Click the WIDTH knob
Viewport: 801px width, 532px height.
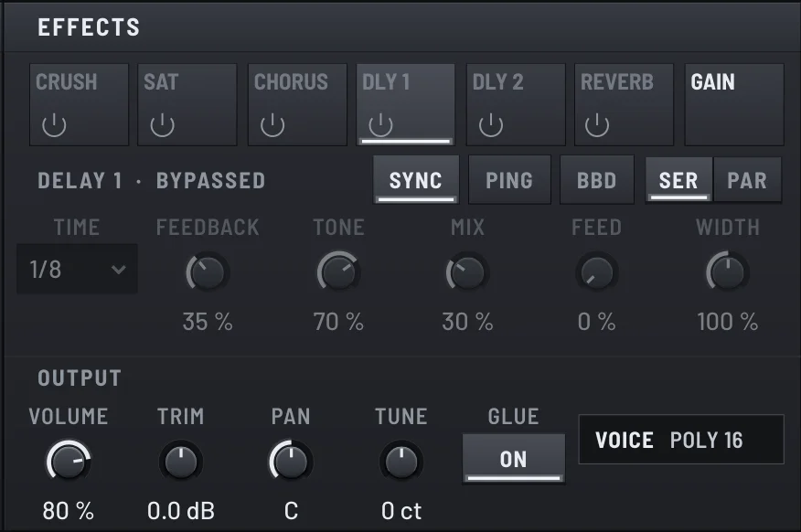tap(728, 272)
